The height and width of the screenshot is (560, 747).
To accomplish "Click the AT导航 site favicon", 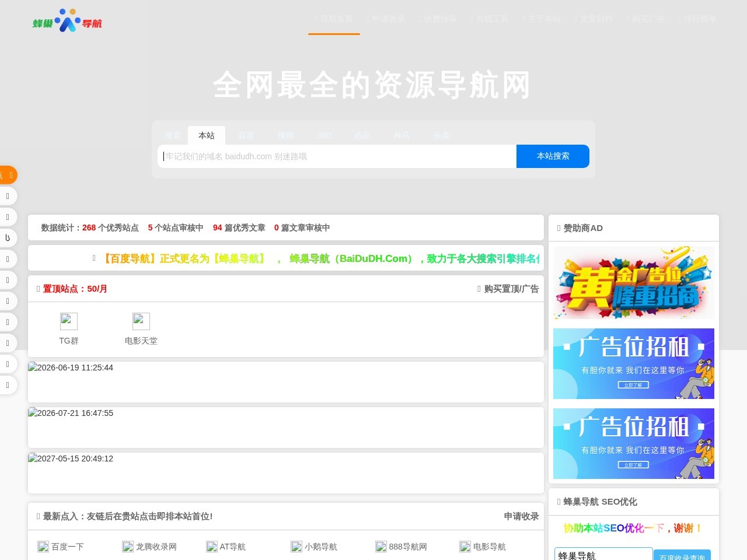I will (x=212, y=547).
